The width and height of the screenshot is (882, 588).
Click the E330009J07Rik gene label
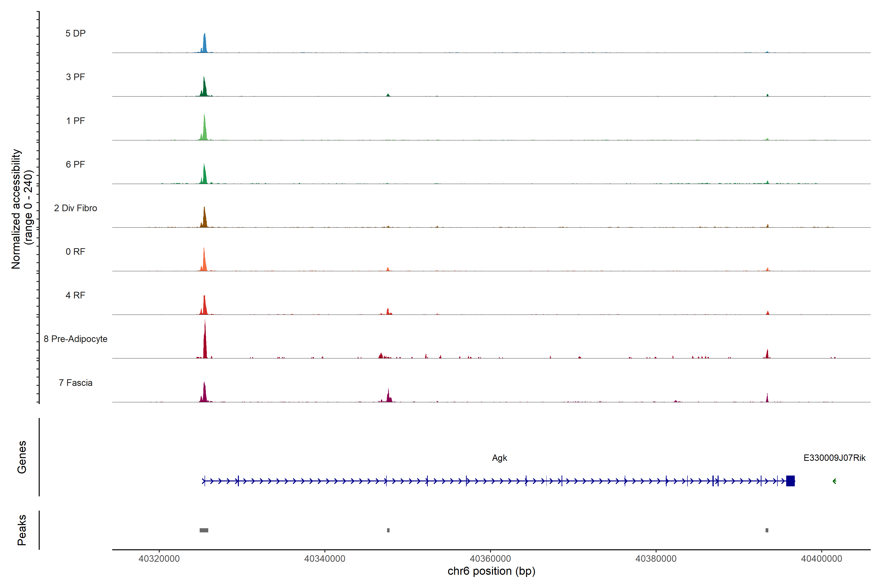(x=834, y=458)
